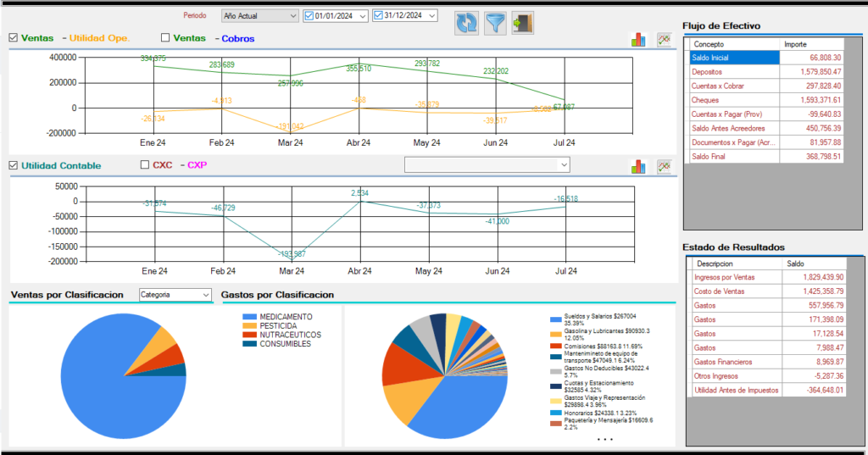Click the Descripcion column header
868x455 pixels.
(x=733, y=263)
